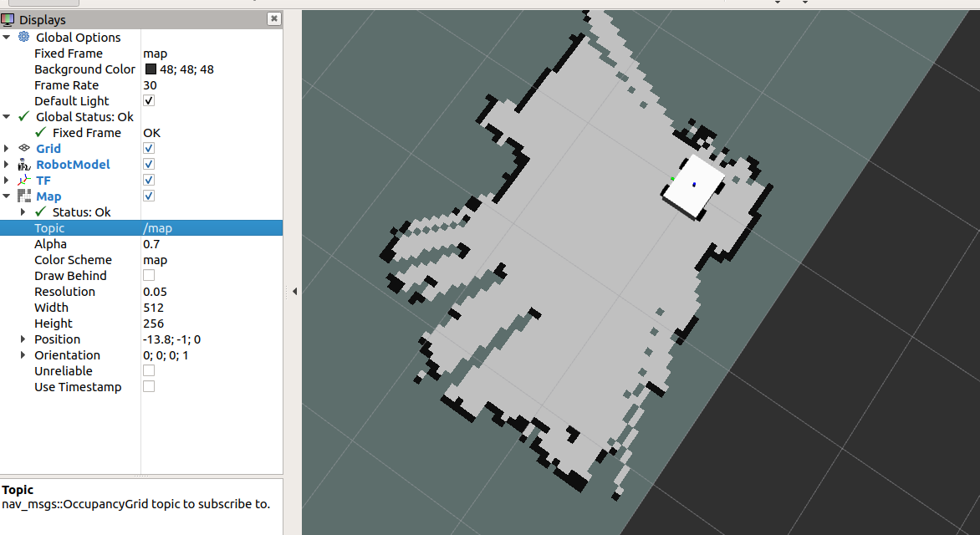The width and height of the screenshot is (980, 535).
Task: Click the Global Options gear icon
Action: 23,37
